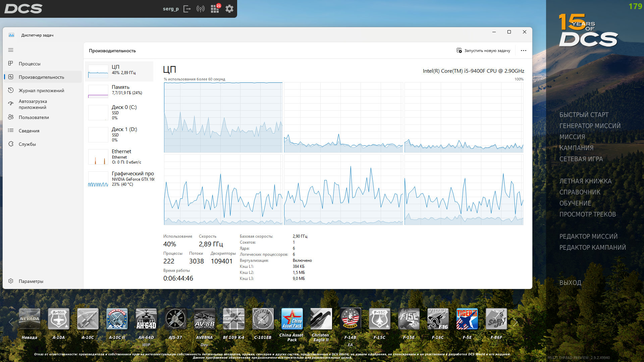Toggle Task Manager hamburger navigation menu
Image resolution: width=644 pixels, height=362 pixels.
click(x=11, y=50)
